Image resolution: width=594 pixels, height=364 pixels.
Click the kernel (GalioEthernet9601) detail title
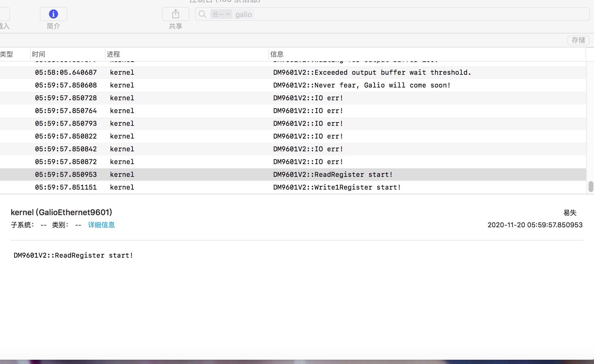point(61,212)
